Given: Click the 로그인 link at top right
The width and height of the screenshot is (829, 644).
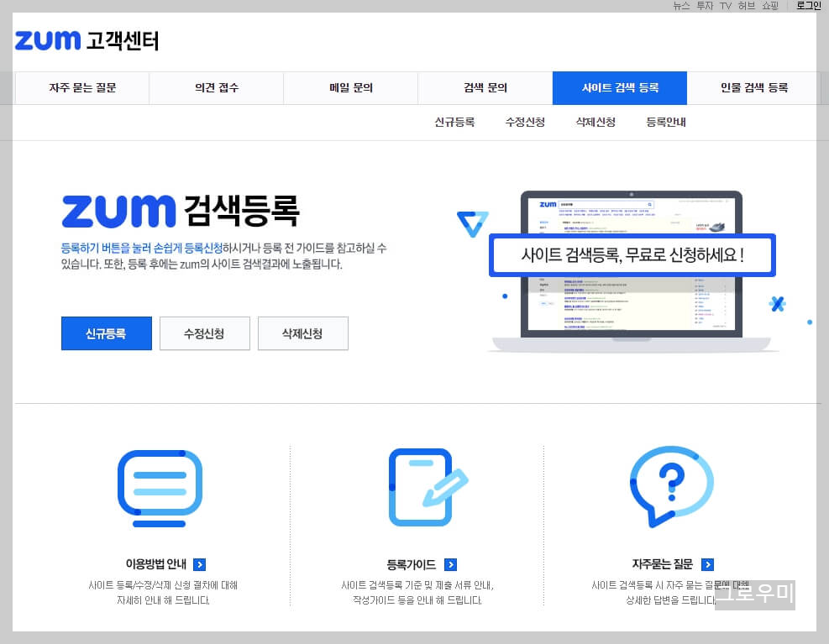Looking at the screenshot, I should (x=807, y=5).
